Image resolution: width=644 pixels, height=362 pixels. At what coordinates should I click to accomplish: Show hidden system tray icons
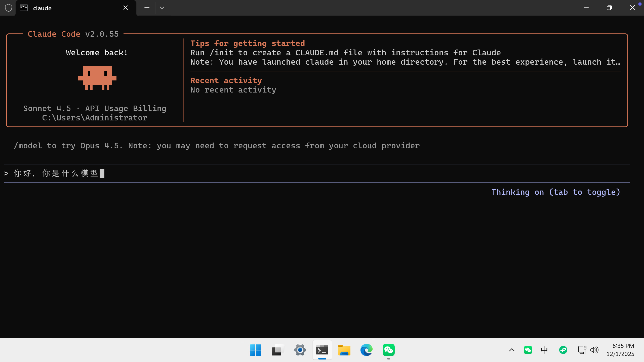[512, 350]
